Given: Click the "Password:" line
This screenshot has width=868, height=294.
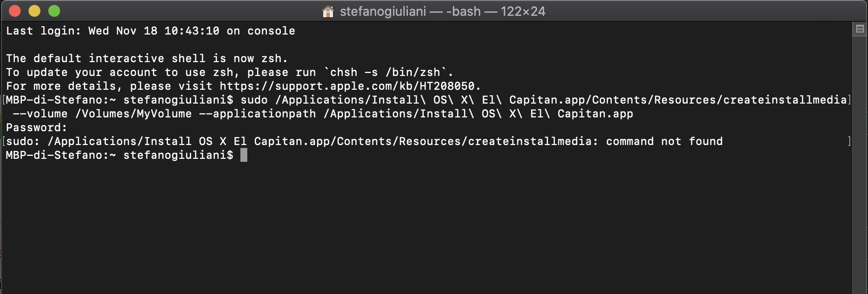Looking at the screenshot, I should [36, 128].
